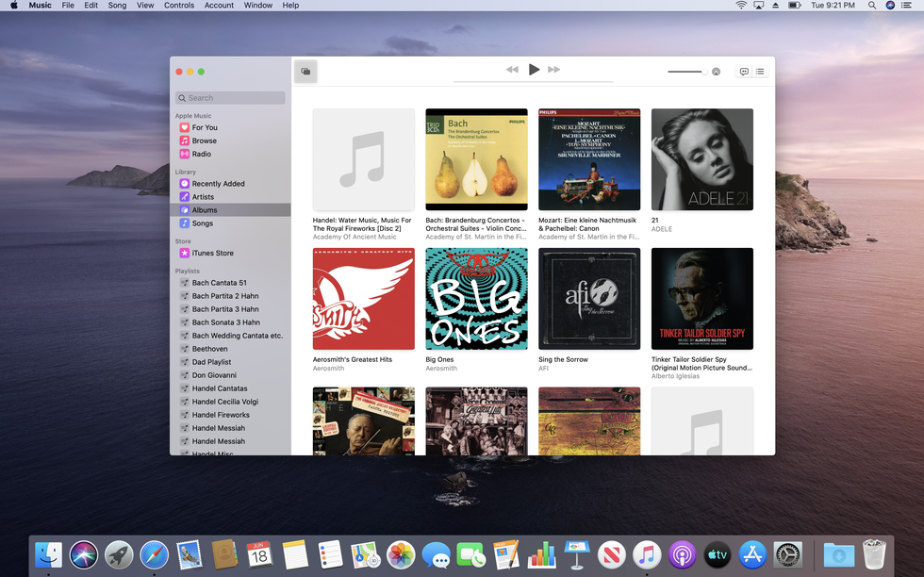The width and height of the screenshot is (924, 577).
Task: Go back to the previous track
Action: coord(512,70)
